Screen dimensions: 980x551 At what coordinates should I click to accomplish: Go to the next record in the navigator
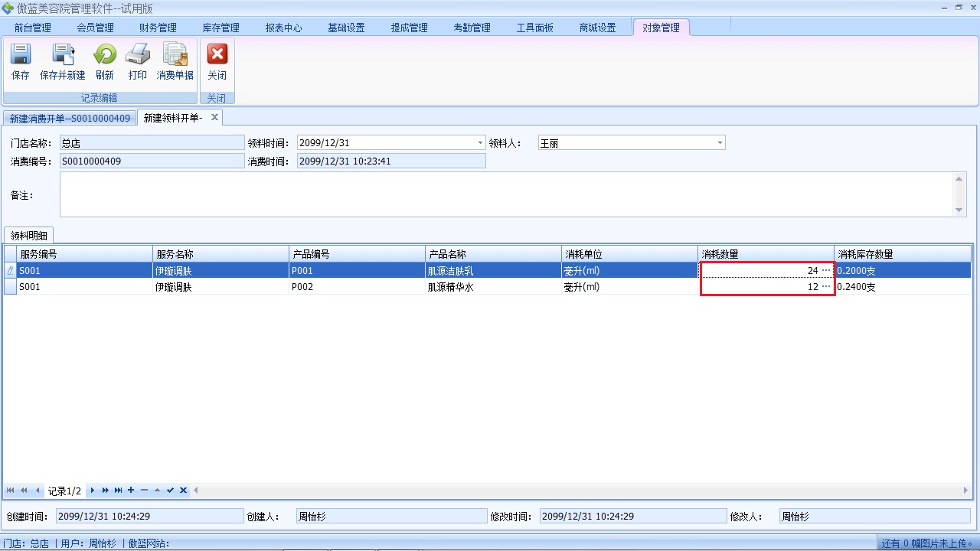pos(93,491)
